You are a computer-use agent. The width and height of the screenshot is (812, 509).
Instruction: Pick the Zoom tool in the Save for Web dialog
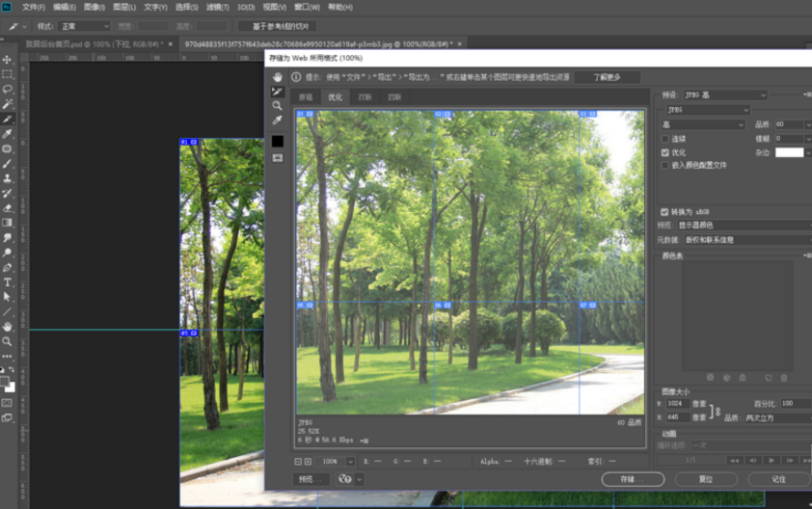278,106
